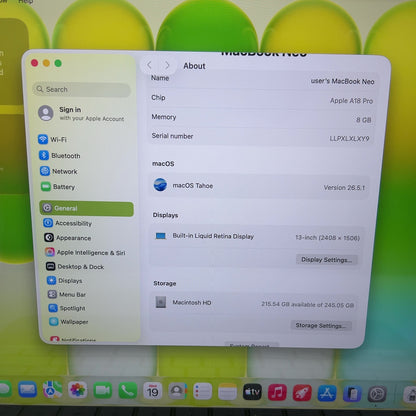Open Battery settings pane
This screenshot has width=416, height=416.
[58, 187]
